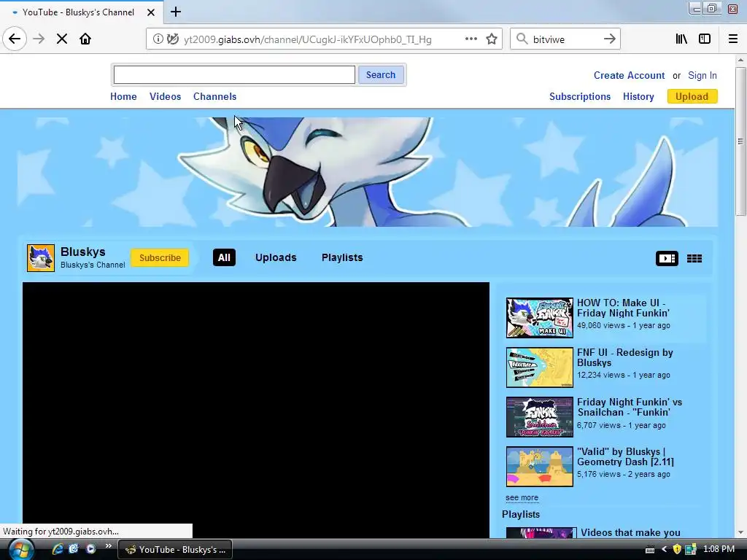Switch to player view layout icon
The image size is (747, 560).
[x=667, y=259]
